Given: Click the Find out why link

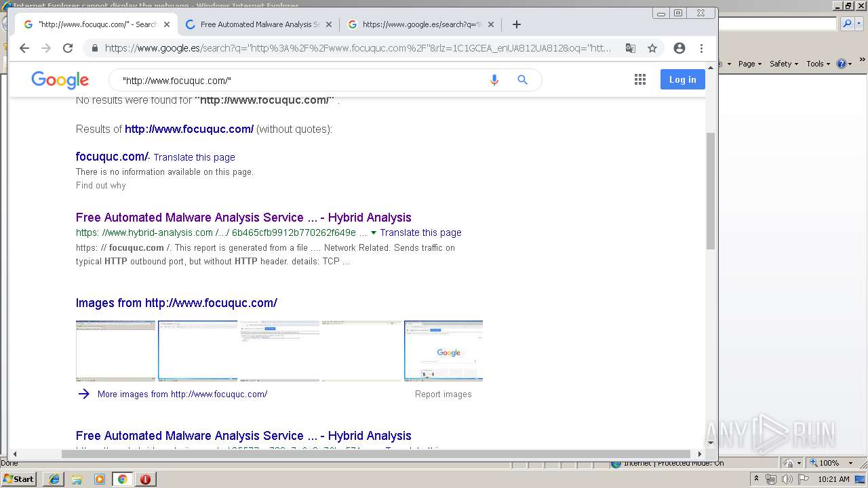Looking at the screenshot, I should 100,185.
